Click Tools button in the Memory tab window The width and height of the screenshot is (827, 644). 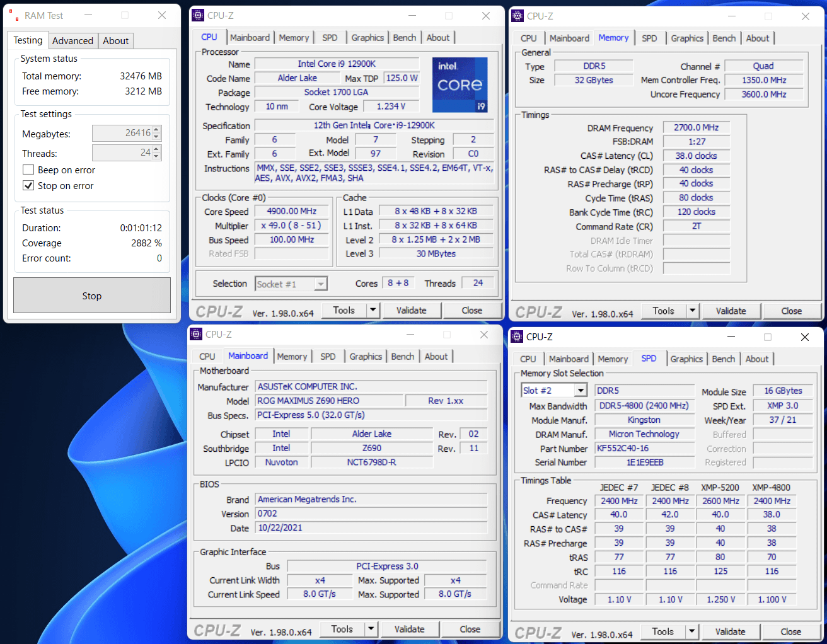(664, 311)
